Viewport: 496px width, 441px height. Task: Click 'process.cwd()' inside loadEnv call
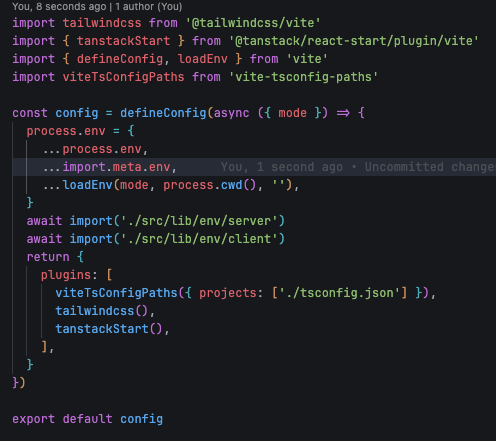pyautogui.click(x=210, y=185)
